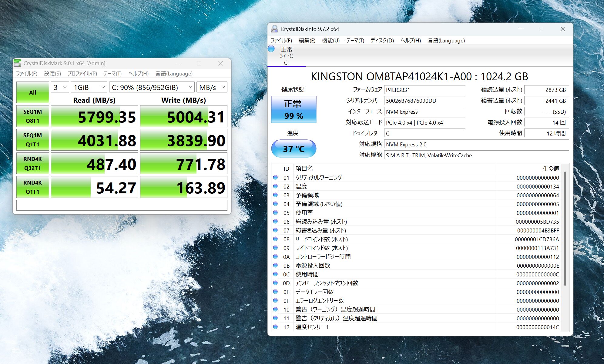The width and height of the screenshot is (604, 364).
Task: Open the ディスク(D) menu in CrystalDiskInfo
Action: [382, 41]
